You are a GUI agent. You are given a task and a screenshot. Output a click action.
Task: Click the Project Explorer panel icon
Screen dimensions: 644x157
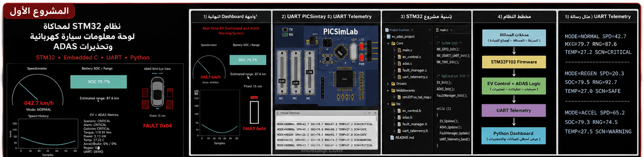[387, 30]
